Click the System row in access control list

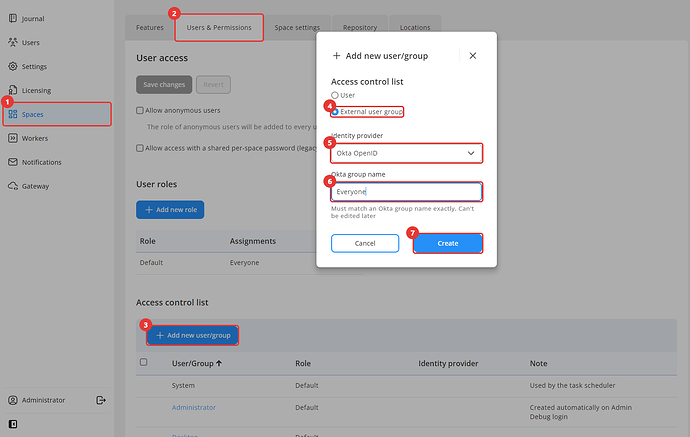click(406, 386)
